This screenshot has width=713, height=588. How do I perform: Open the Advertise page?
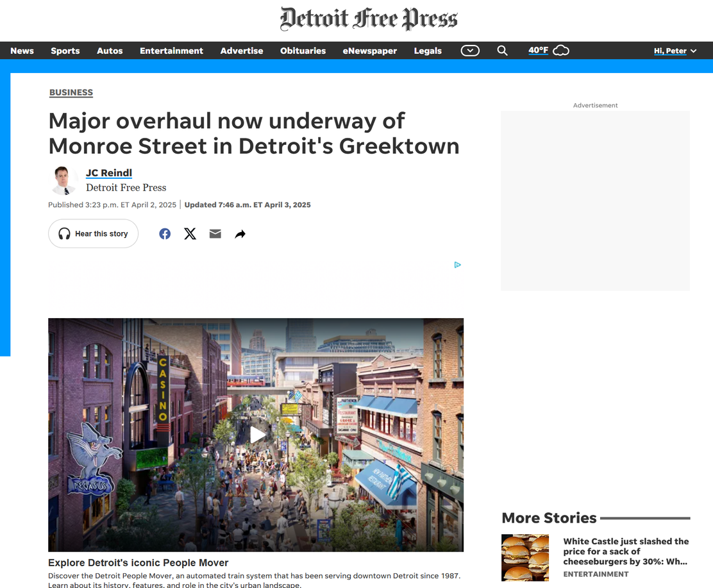(242, 51)
